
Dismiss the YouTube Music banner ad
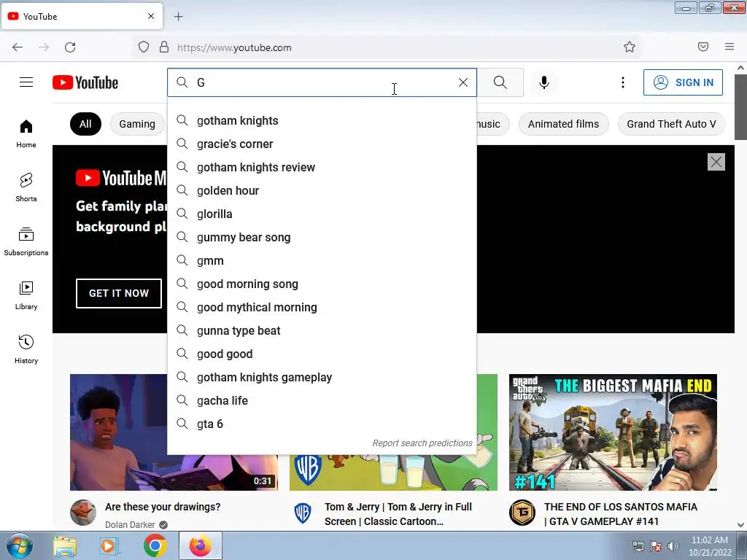pos(716,162)
